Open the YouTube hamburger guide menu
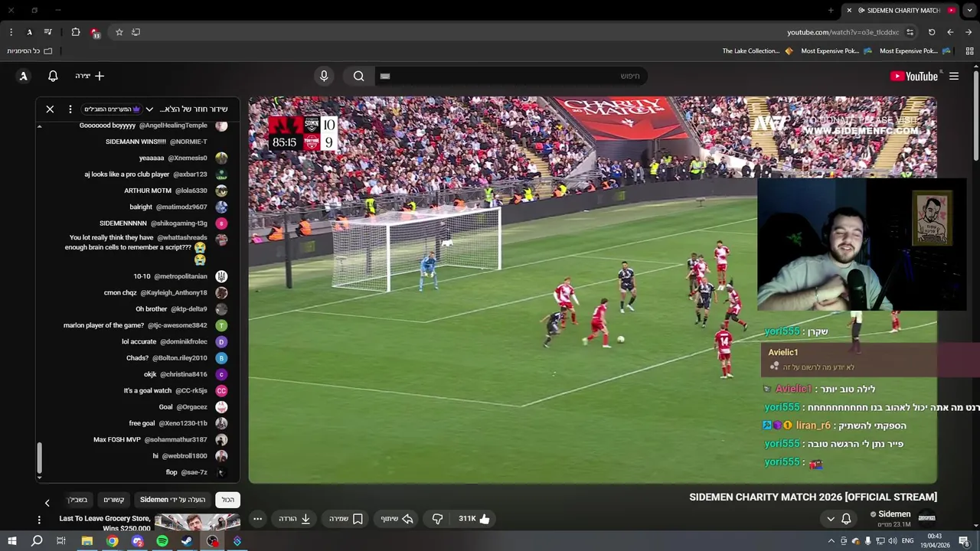Image resolution: width=980 pixels, height=551 pixels. 954,76
